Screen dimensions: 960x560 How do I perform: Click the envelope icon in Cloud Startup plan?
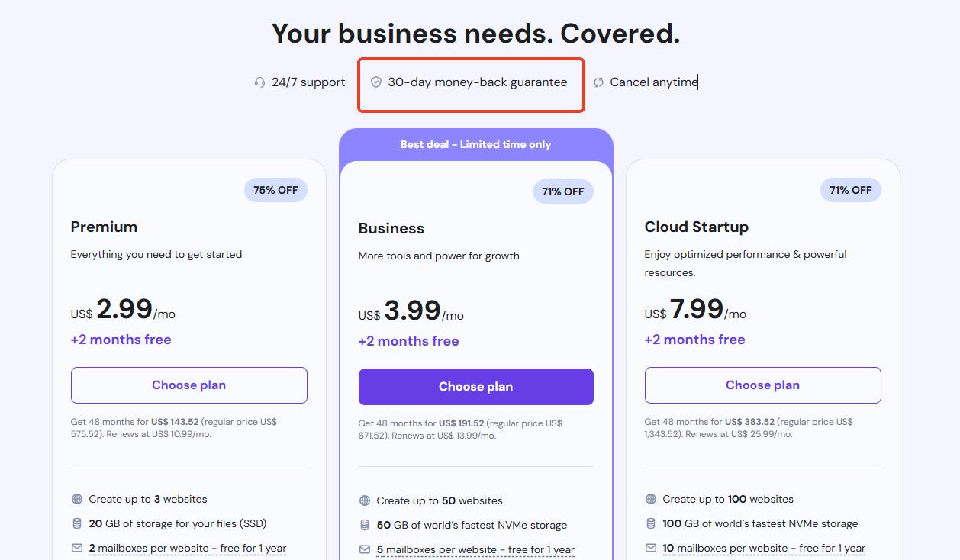651,549
